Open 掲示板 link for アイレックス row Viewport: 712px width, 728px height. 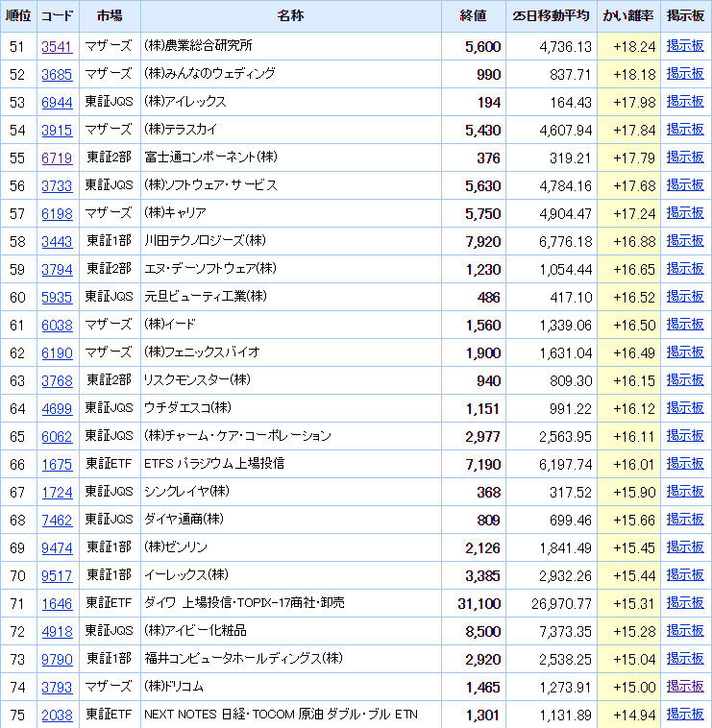coord(685,102)
